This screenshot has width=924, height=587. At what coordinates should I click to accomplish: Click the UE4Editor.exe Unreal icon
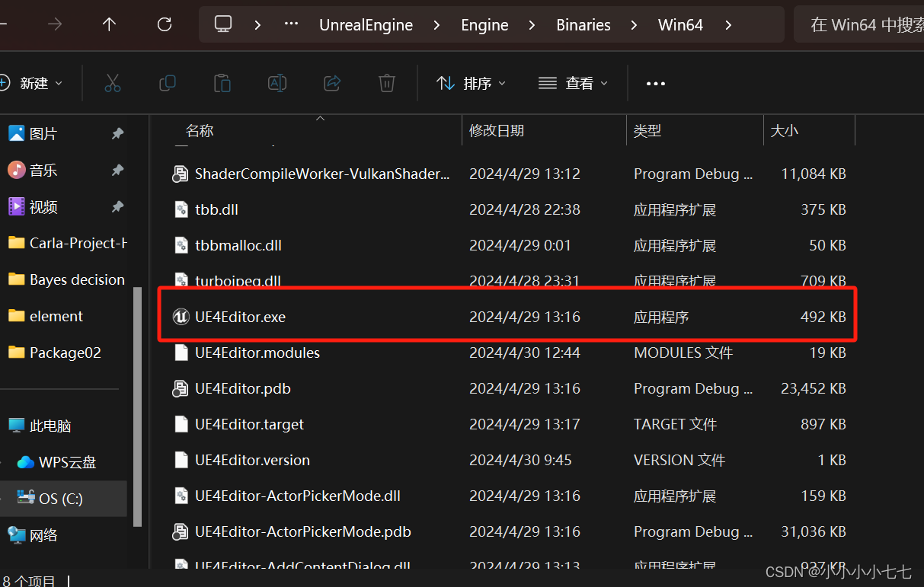pos(181,317)
